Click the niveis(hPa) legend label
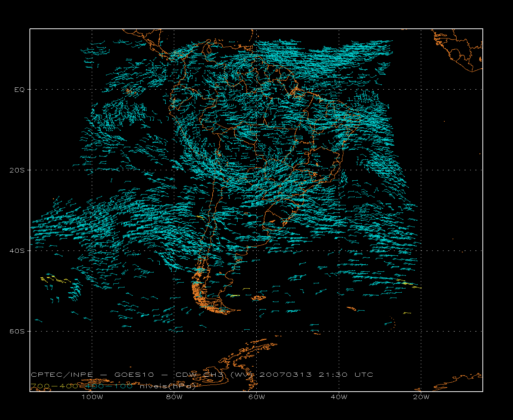Viewport: 513px width, 420px height. pos(168,386)
